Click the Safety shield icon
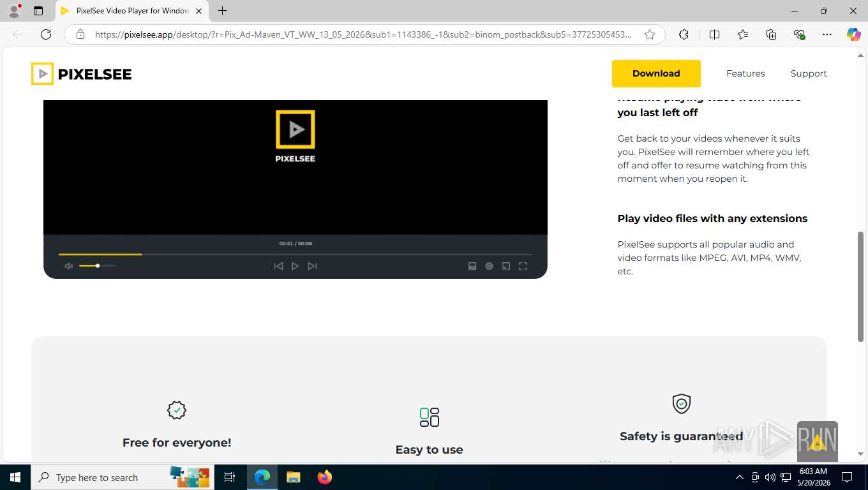 682,403
